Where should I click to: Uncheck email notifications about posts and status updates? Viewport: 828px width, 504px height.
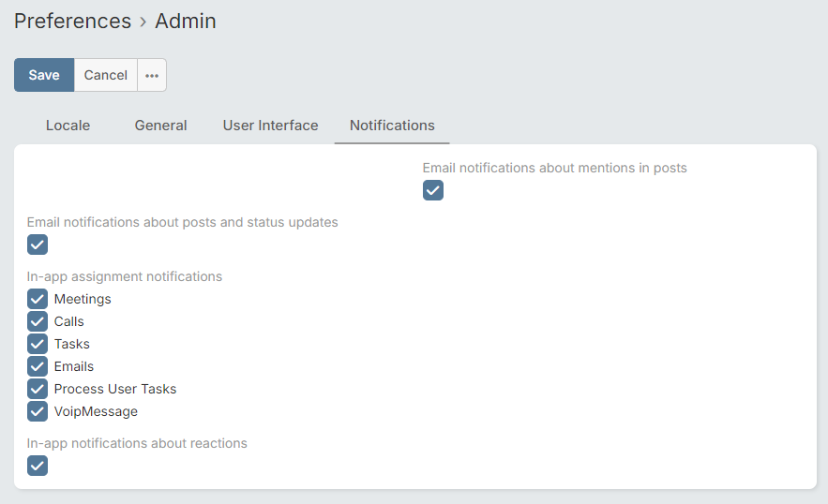click(38, 245)
